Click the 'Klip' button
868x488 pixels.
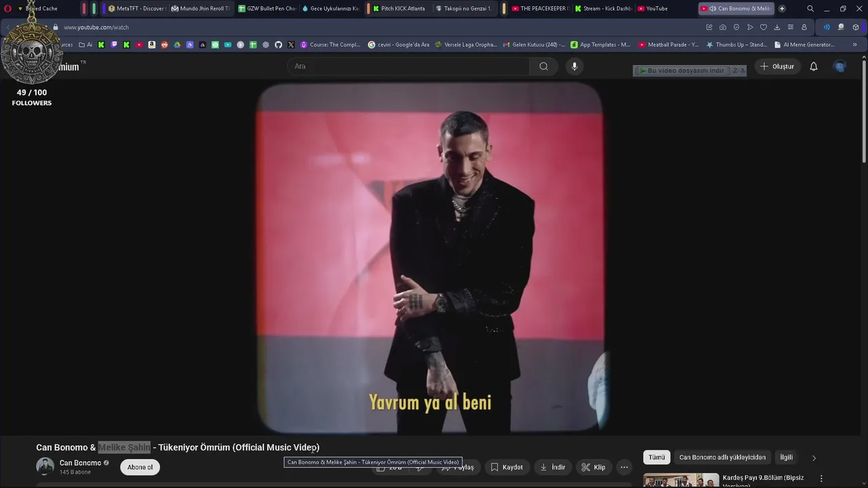click(593, 467)
